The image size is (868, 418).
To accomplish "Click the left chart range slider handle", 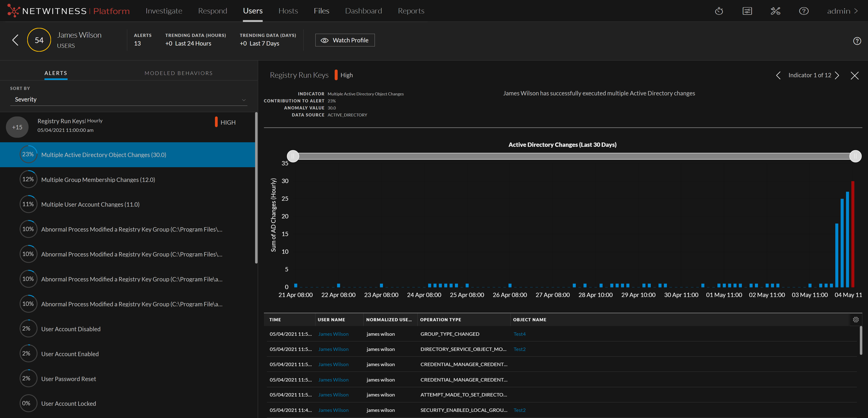I will point(293,156).
